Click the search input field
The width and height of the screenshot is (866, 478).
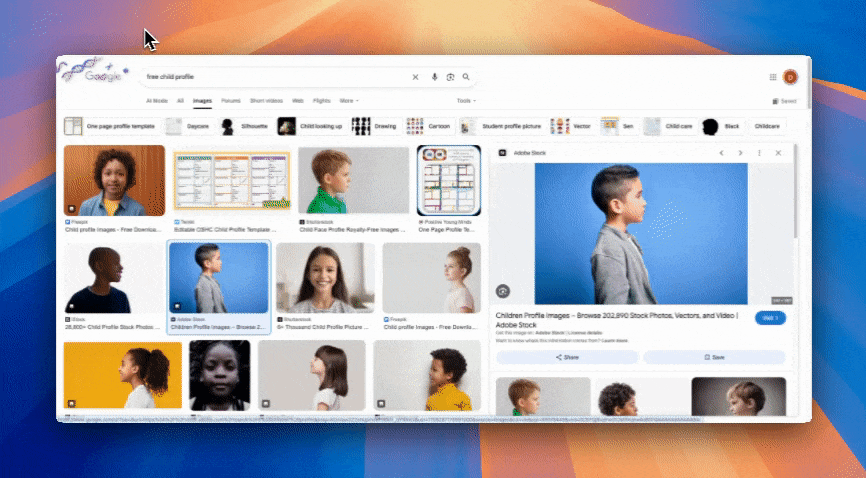(270, 77)
